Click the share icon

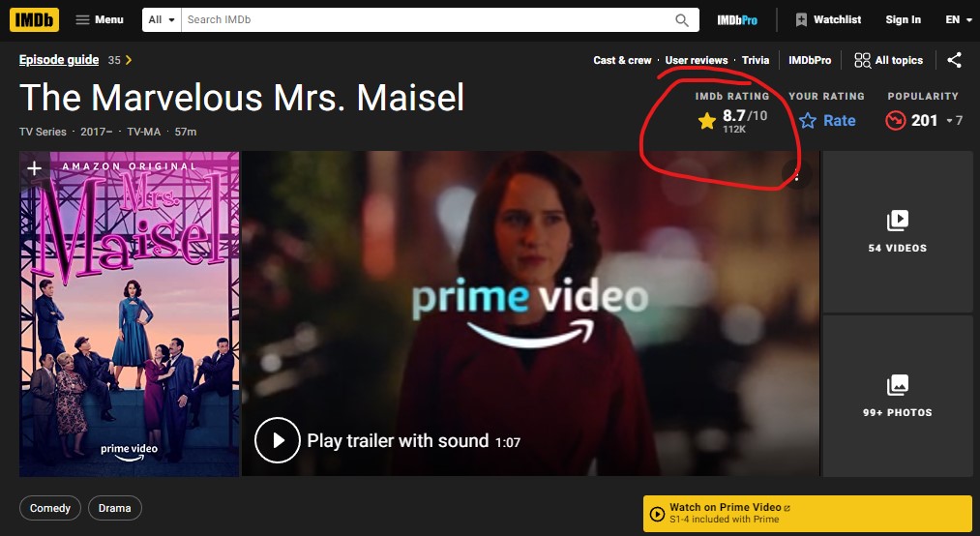[x=954, y=60]
